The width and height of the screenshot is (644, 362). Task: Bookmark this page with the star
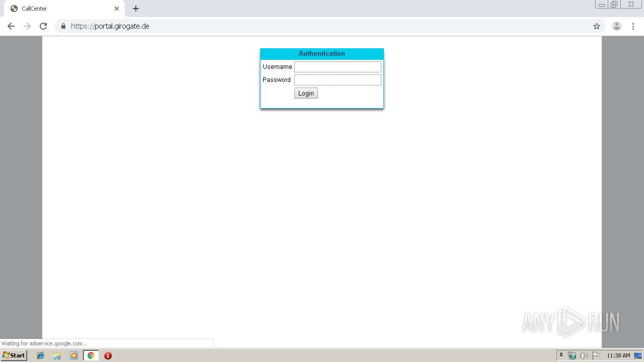(x=597, y=26)
